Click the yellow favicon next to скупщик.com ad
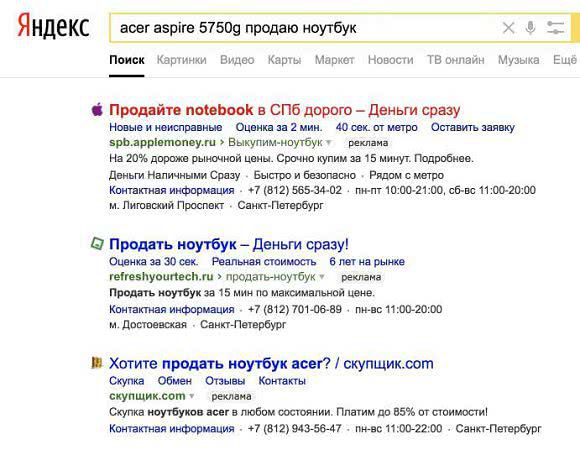Image resolution: width=580 pixels, height=450 pixels. [x=97, y=363]
